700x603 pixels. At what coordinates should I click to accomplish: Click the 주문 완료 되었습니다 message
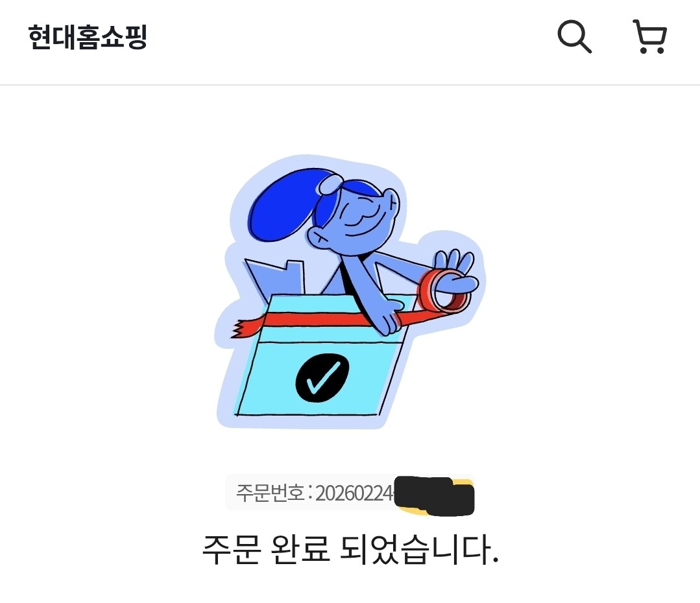click(350, 549)
